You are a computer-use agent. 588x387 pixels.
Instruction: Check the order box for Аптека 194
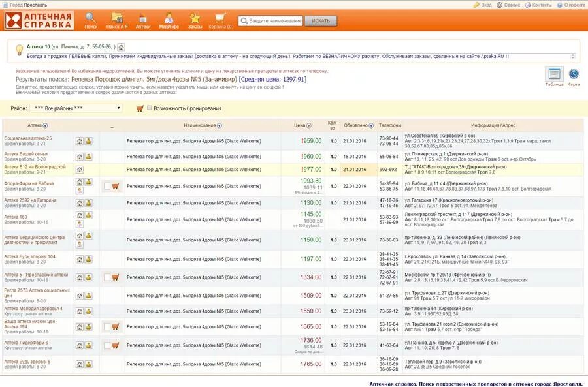coord(107,327)
